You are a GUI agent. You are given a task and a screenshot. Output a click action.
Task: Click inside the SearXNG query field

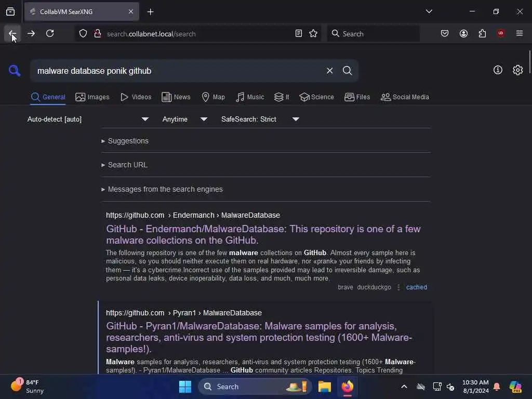coord(177,71)
